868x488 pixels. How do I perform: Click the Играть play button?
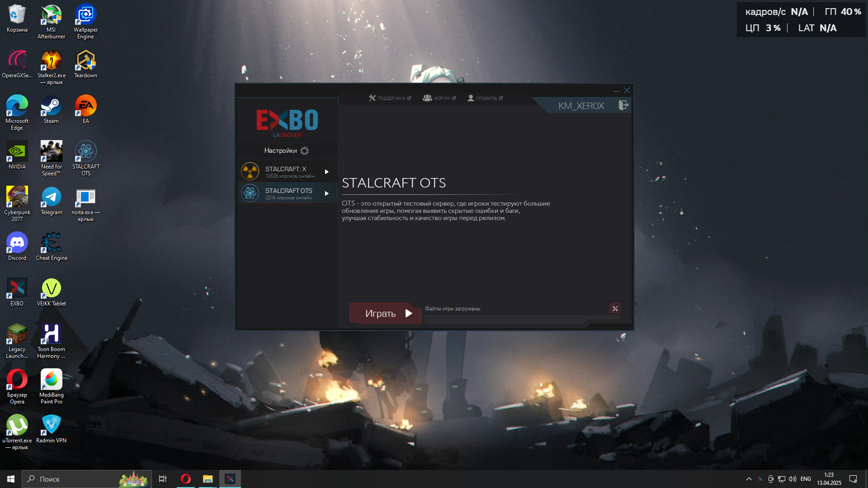click(385, 313)
